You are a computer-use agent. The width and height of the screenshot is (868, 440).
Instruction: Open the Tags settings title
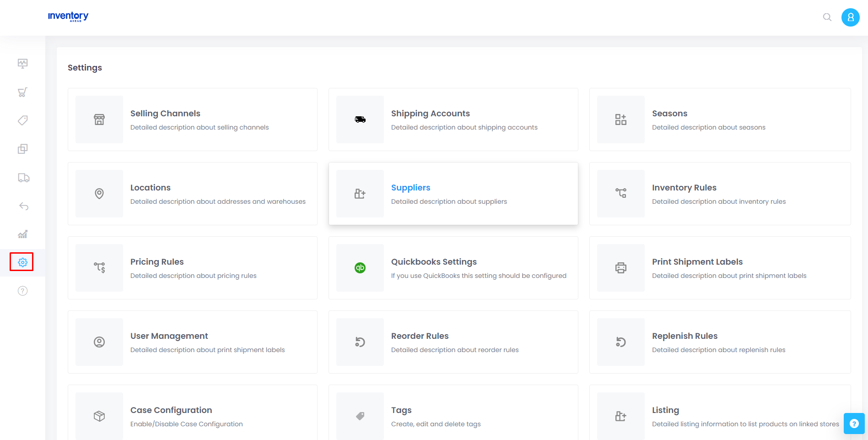coord(401,410)
